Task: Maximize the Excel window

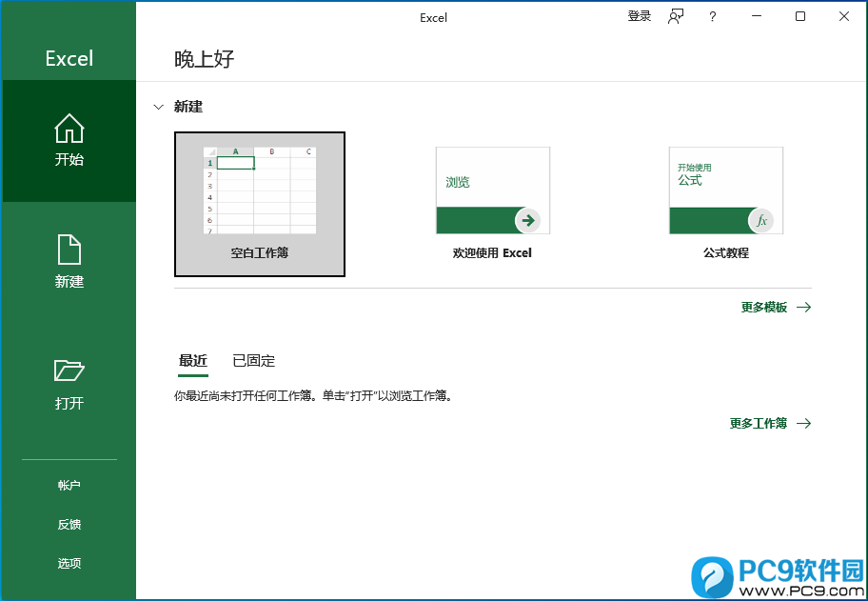Action: [x=800, y=16]
